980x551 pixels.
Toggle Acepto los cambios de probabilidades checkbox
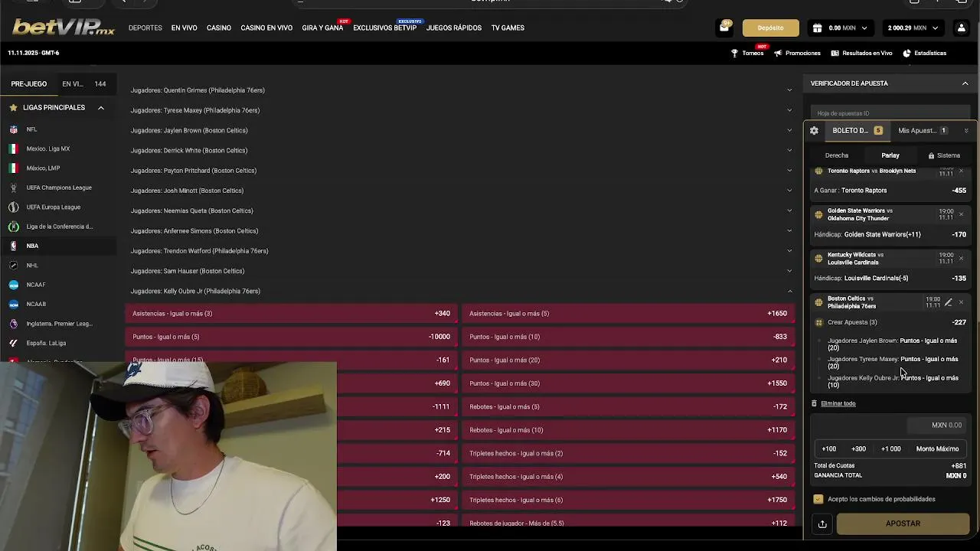pyautogui.click(x=818, y=499)
